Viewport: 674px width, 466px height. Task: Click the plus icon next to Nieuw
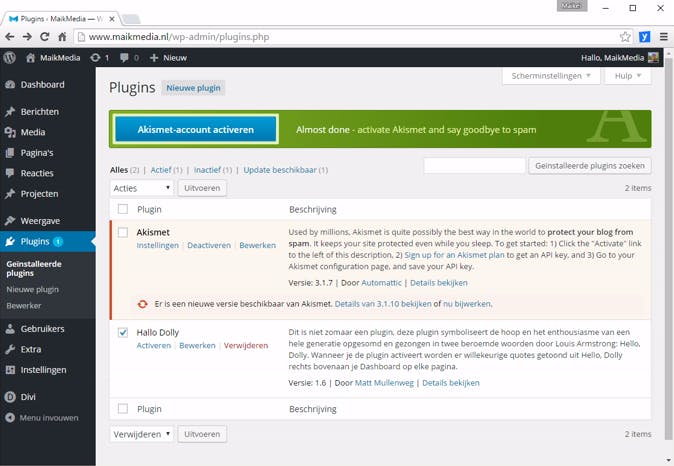click(x=154, y=58)
